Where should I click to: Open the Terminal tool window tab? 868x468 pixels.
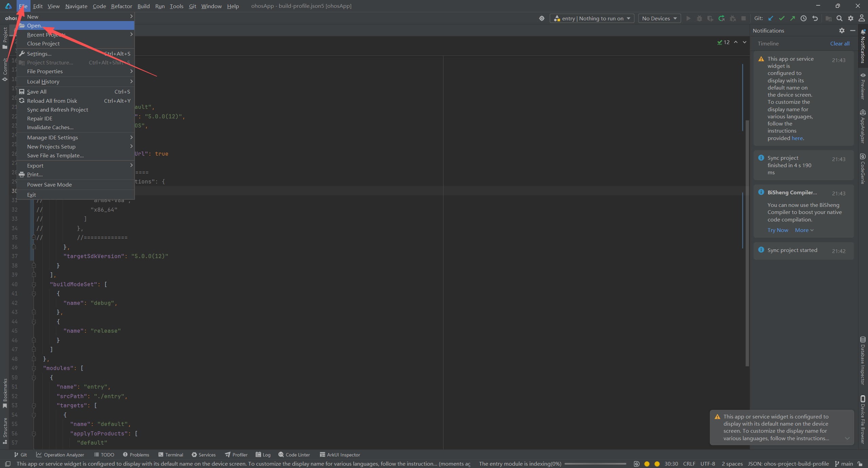(171, 454)
